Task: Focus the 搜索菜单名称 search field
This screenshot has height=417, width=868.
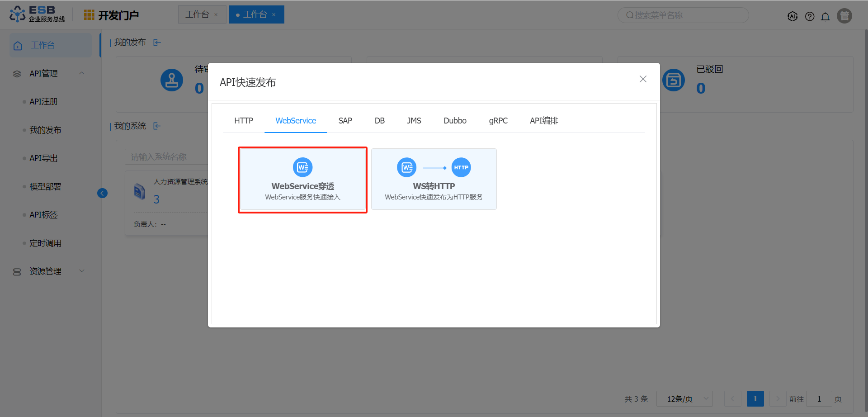Action: (x=683, y=15)
